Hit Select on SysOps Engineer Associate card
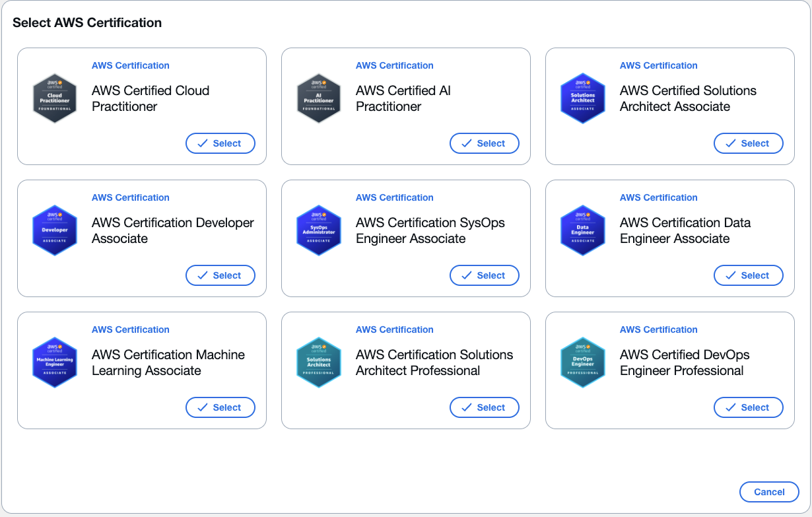 click(x=484, y=275)
